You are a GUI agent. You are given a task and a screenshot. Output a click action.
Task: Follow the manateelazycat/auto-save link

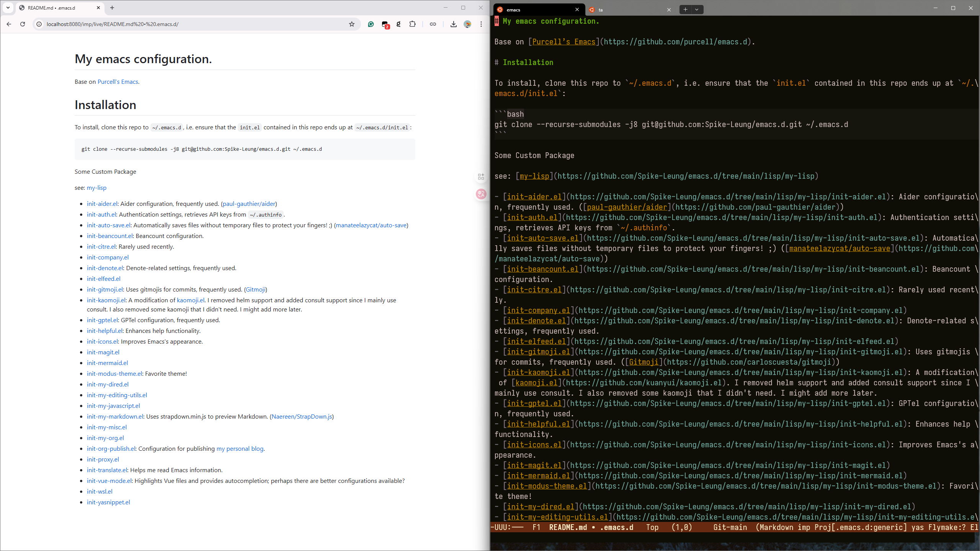[x=371, y=225]
